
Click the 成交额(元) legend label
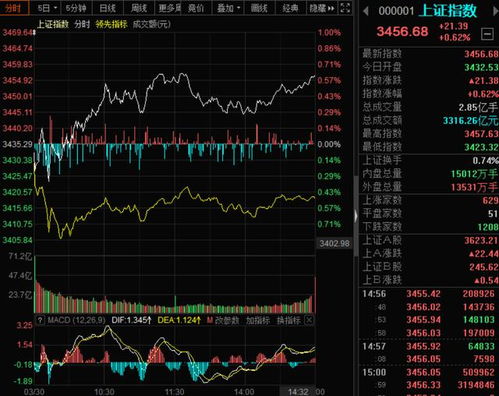(x=152, y=24)
